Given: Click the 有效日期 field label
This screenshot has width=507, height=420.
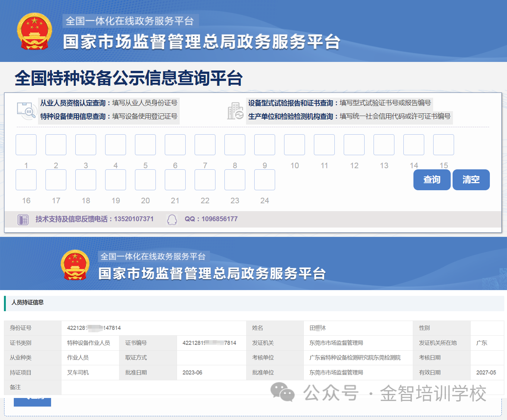Looking at the screenshot, I should [x=430, y=373].
